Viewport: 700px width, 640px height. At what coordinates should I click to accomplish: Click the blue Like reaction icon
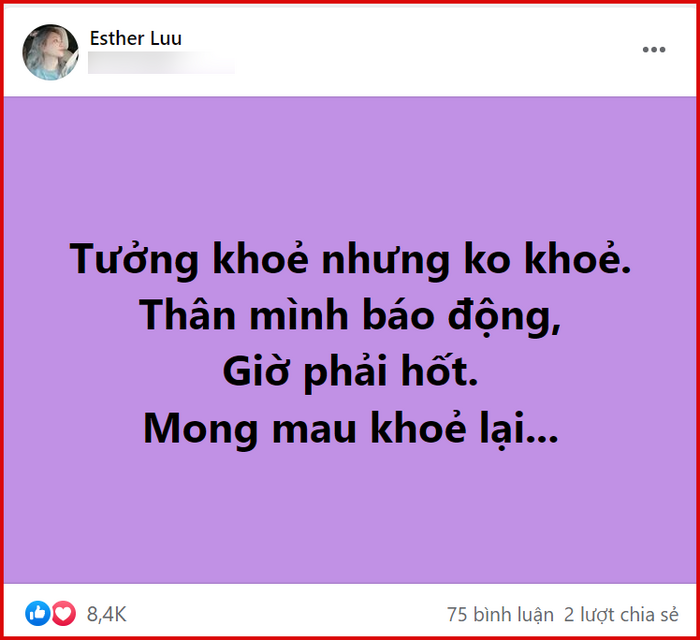[x=38, y=613]
